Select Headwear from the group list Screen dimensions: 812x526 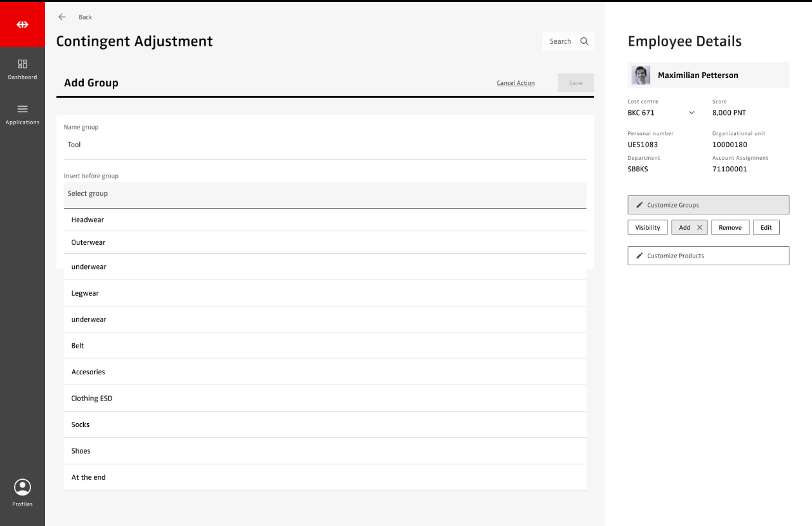pyautogui.click(x=88, y=220)
